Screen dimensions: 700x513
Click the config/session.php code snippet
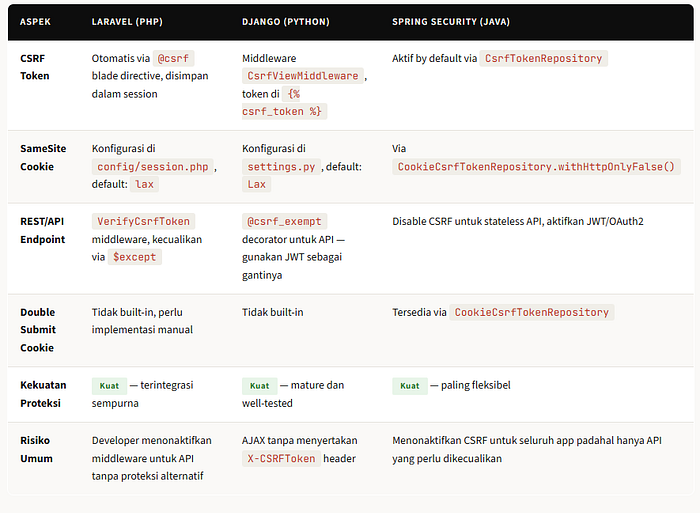coord(153,167)
